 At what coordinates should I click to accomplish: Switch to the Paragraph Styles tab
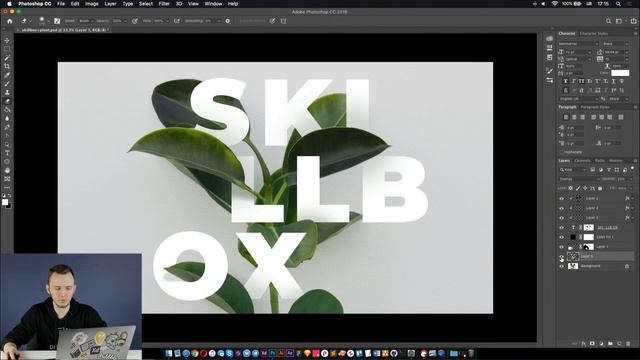pos(595,107)
